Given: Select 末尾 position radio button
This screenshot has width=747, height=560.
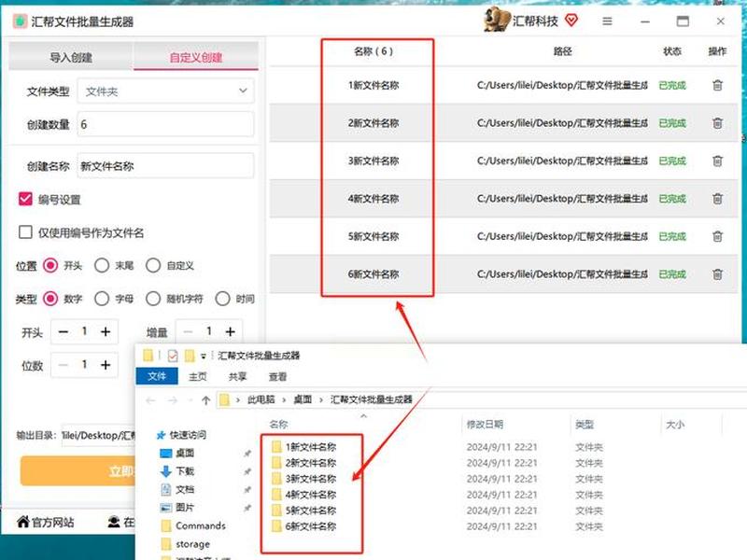Looking at the screenshot, I should pos(102,265).
